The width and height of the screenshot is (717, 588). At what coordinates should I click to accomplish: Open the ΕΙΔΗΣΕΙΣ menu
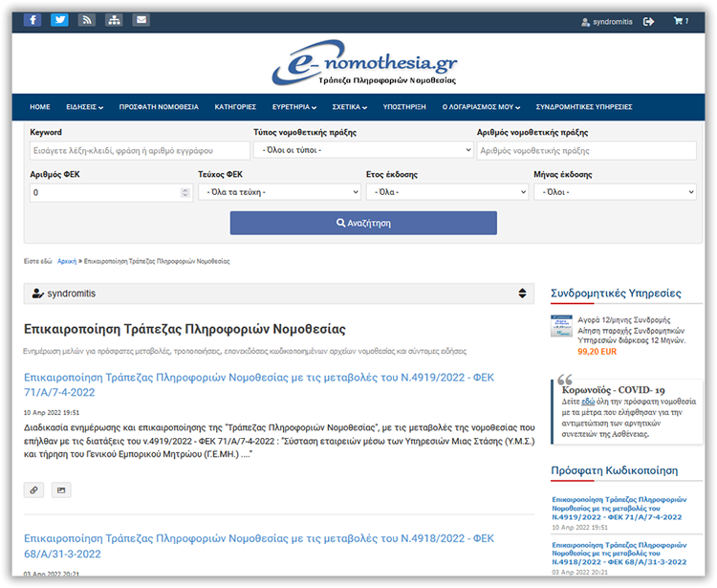click(84, 107)
